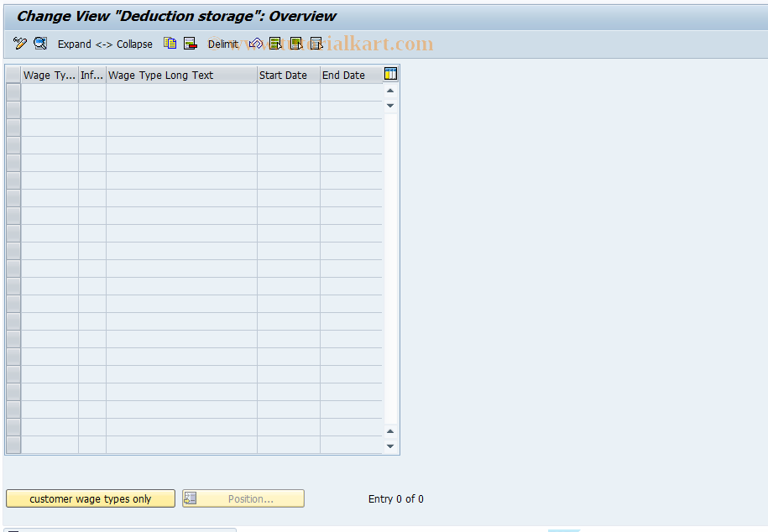Toggle display/change mode pencil icon
The height and width of the screenshot is (532, 768).
point(19,44)
